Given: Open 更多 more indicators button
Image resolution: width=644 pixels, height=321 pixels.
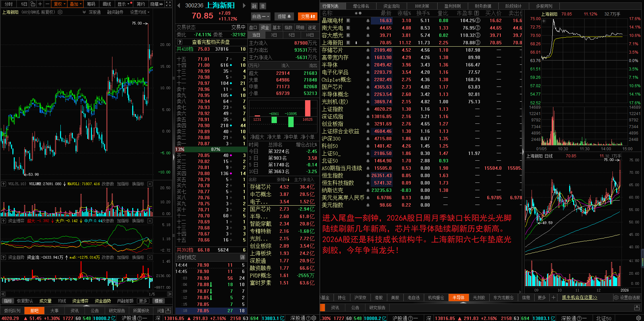Looking at the screenshot, I should (143, 301).
